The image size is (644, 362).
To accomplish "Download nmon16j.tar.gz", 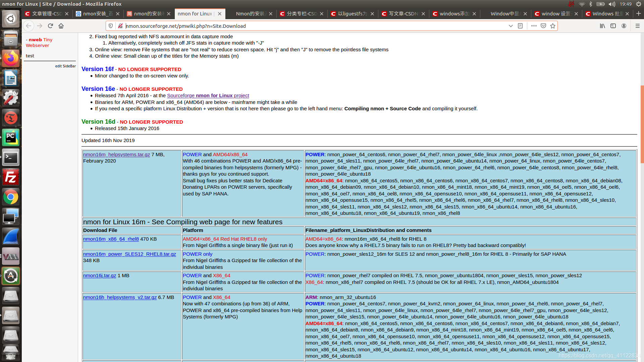I will 100,276.
